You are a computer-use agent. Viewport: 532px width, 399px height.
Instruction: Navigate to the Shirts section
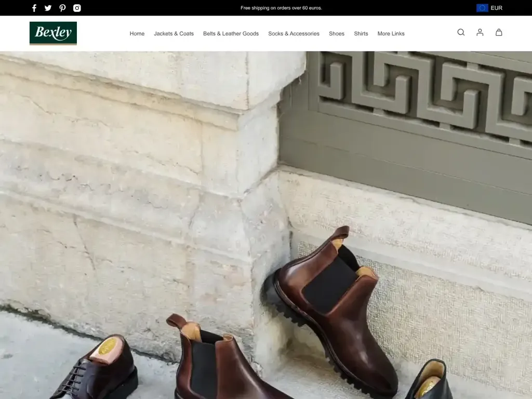pyautogui.click(x=361, y=34)
